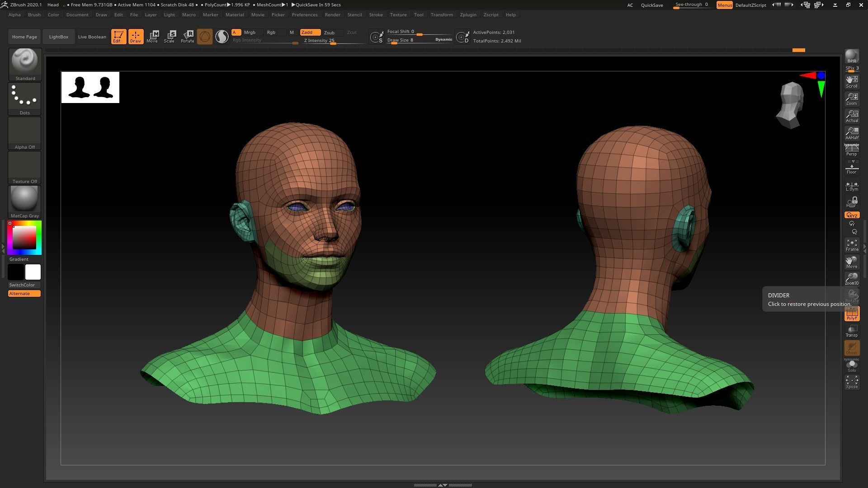The height and width of the screenshot is (488, 868).
Task: Adjust the Z Intensity slider
Action: [x=334, y=41]
